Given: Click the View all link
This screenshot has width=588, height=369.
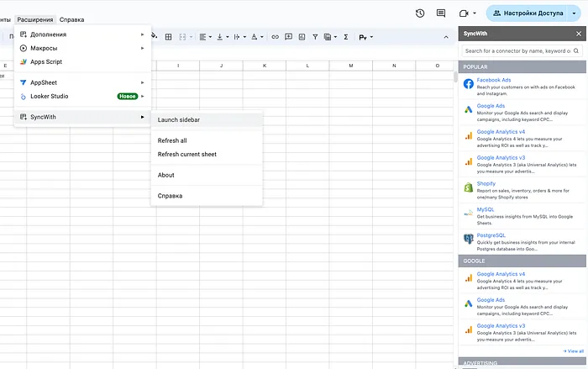Looking at the screenshot, I should 574,351.
